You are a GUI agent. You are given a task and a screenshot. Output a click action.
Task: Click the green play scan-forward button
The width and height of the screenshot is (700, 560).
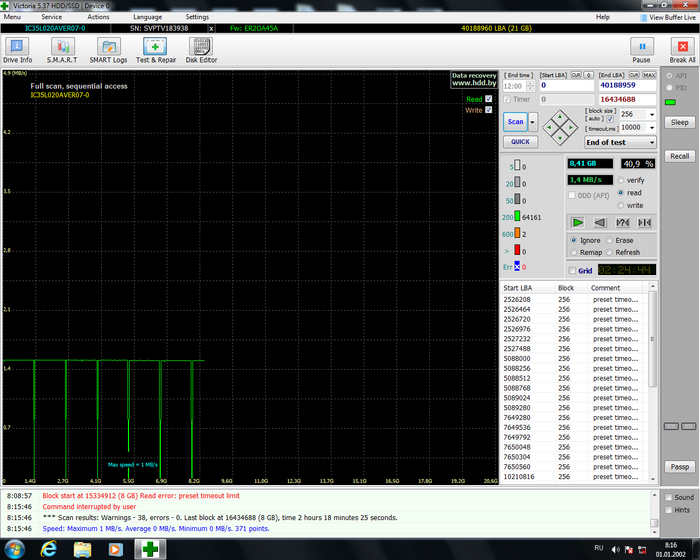(578, 222)
